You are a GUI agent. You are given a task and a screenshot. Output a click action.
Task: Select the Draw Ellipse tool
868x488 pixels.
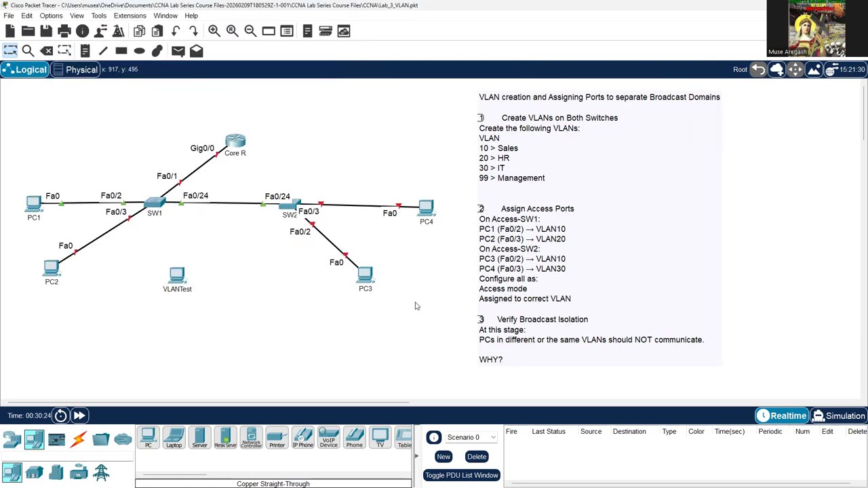[x=139, y=51]
